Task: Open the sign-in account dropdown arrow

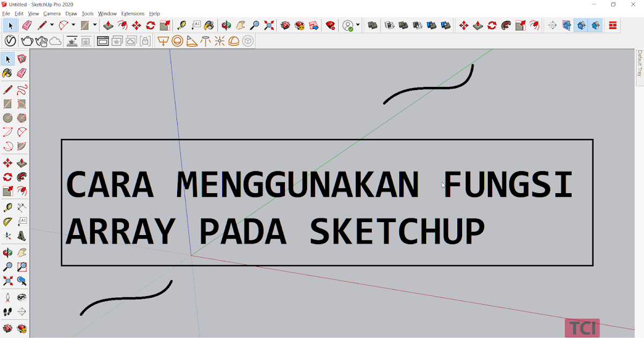Action: click(x=357, y=24)
